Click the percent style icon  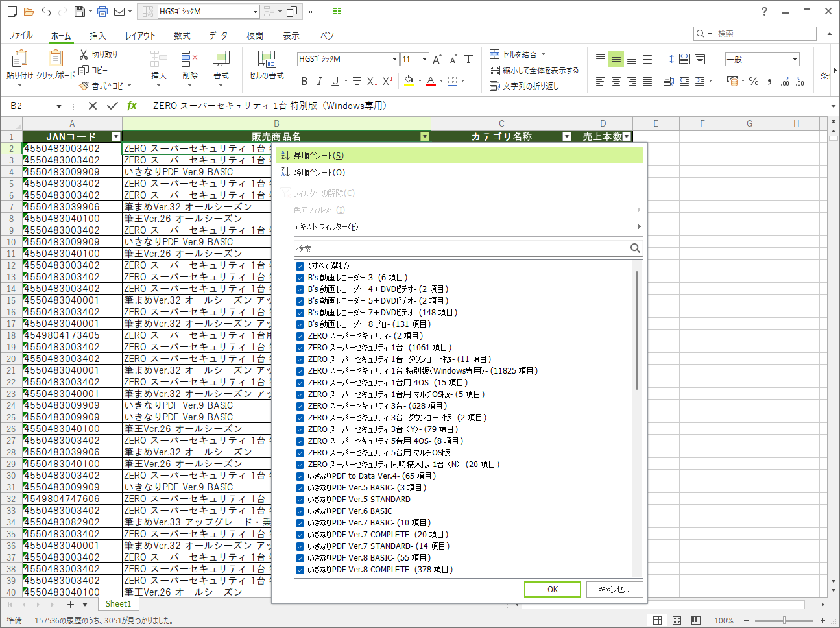click(754, 81)
